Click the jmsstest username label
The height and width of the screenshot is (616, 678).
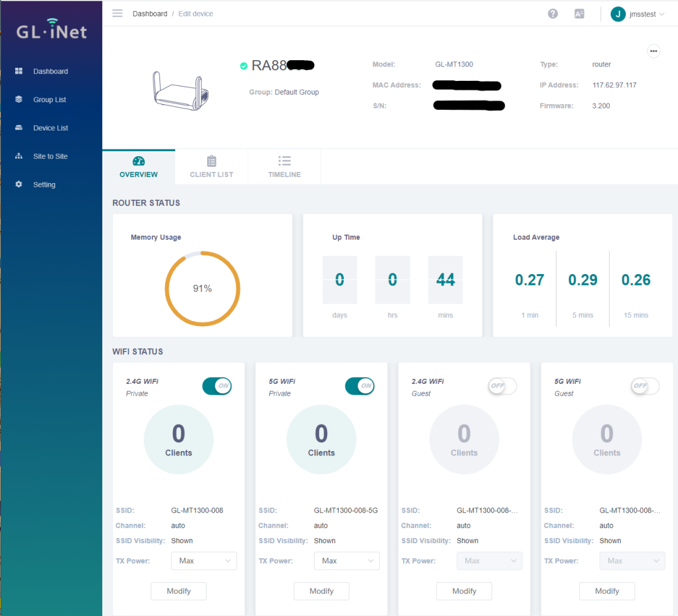pyautogui.click(x=643, y=14)
